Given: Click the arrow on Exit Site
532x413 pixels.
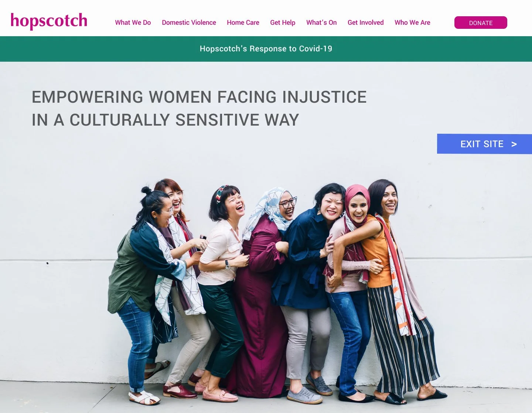Looking at the screenshot, I should 514,144.
